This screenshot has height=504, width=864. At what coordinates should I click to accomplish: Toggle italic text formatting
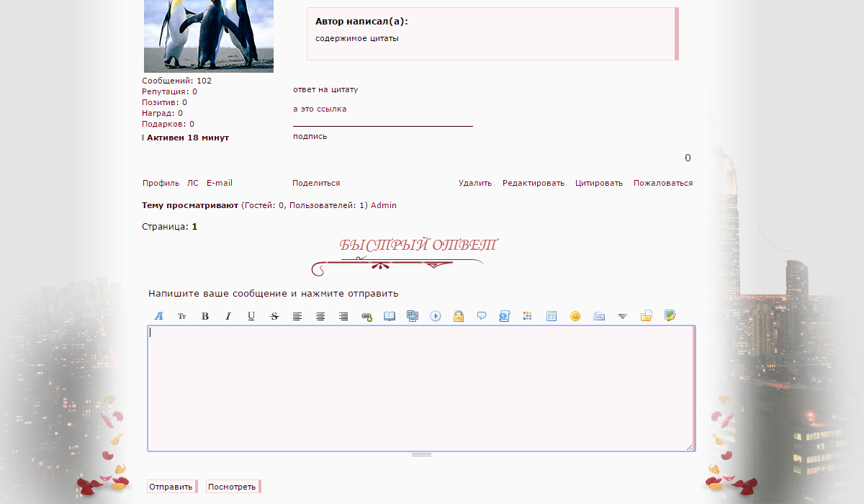coord(228,316)
